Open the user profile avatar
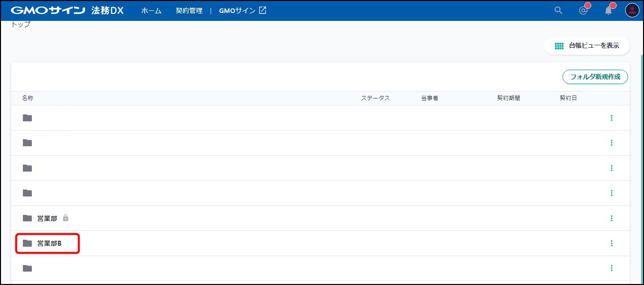The height and width of the screenshot is (285, 644). [x=632, y=10]
